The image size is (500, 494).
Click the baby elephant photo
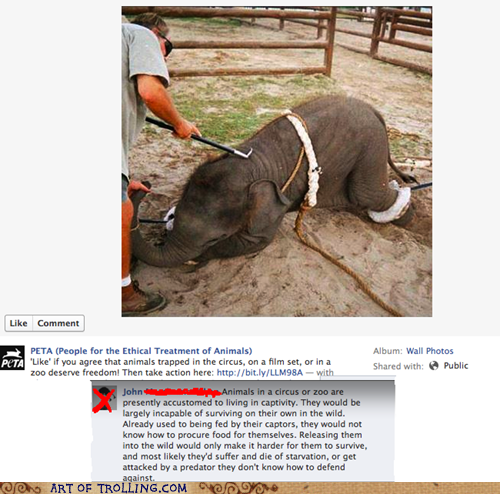277,161
